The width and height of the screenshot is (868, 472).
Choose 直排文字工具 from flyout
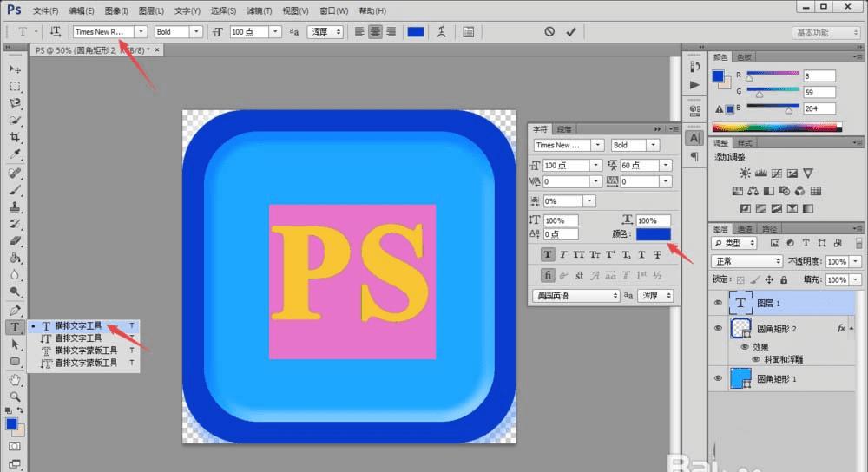tap(83, 338)
